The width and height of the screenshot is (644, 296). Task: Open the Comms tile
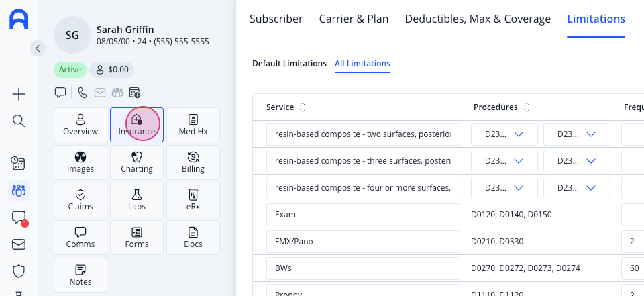click(80, 238)
